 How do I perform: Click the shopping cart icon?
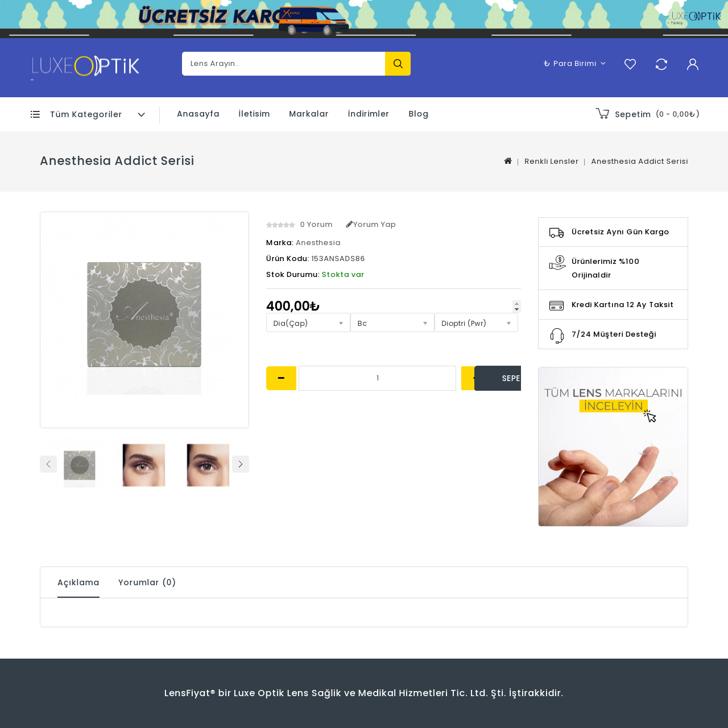tap(602, 114)
